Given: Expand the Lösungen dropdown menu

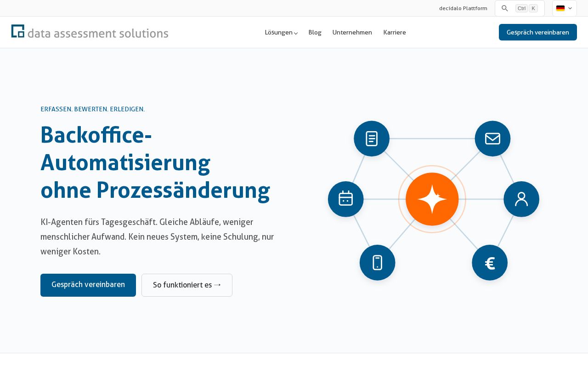Looking at the screenshot, I should tap(281, 32).
